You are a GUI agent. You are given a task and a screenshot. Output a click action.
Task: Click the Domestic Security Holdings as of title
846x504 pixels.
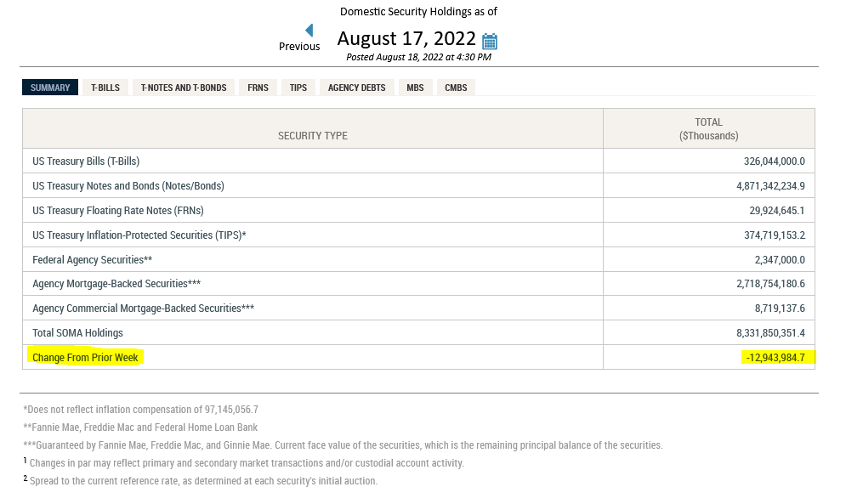(418, 12)
